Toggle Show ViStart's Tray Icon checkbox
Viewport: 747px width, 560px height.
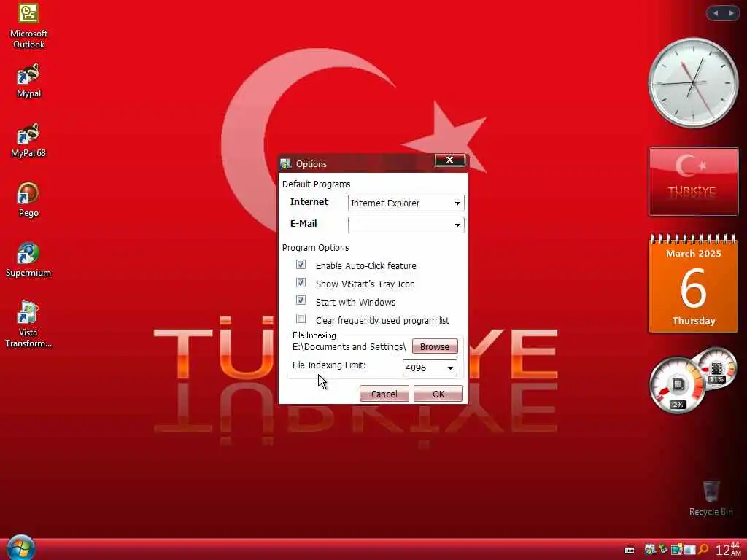(301, 282)
